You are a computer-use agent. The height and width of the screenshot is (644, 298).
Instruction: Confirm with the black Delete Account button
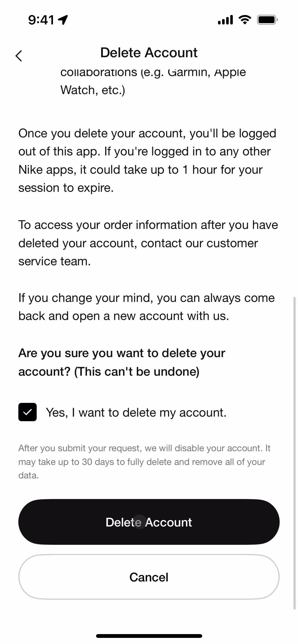149,522
